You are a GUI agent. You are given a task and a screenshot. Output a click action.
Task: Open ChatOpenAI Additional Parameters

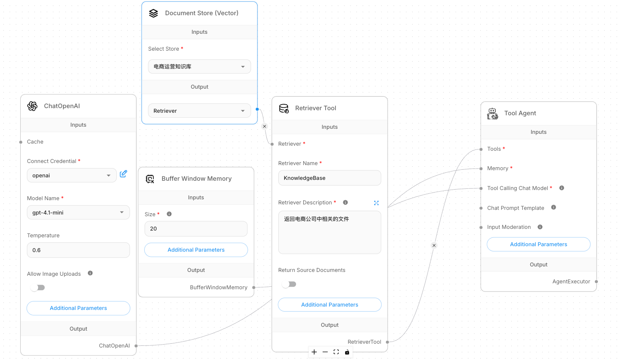[x=78, y=308]
